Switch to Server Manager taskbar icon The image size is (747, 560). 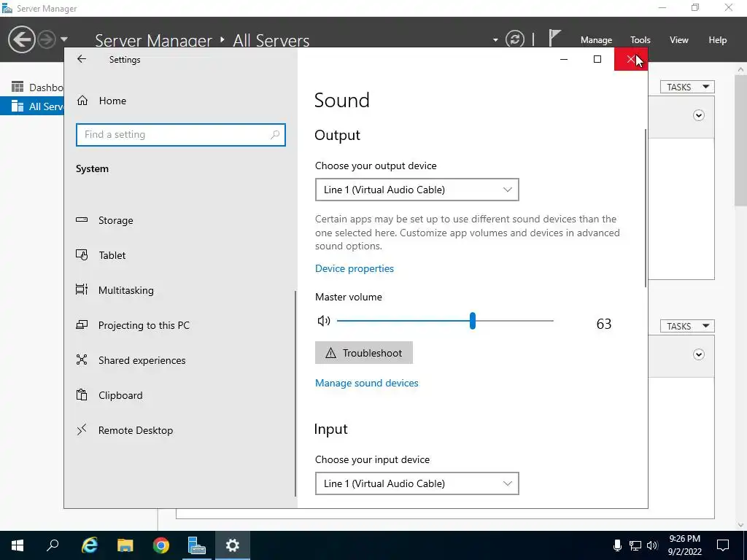coord(196,545)
